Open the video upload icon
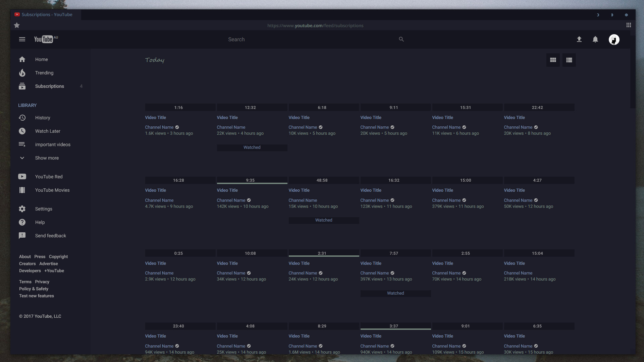644x362 pixels. [579, 39]
